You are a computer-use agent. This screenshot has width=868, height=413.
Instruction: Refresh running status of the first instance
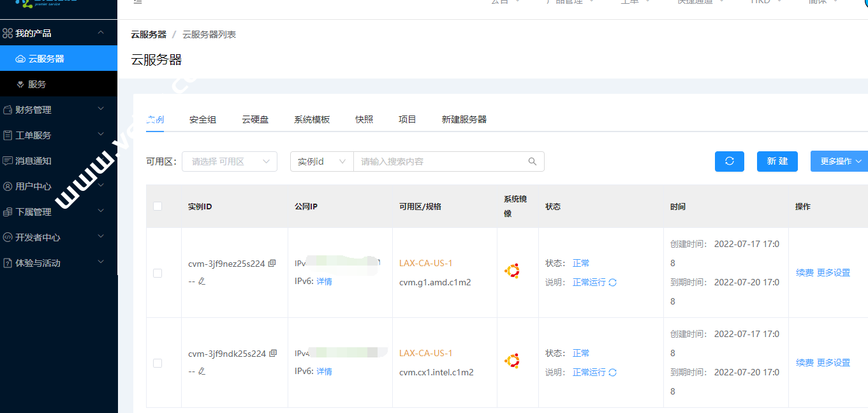(x=613, y=283)
